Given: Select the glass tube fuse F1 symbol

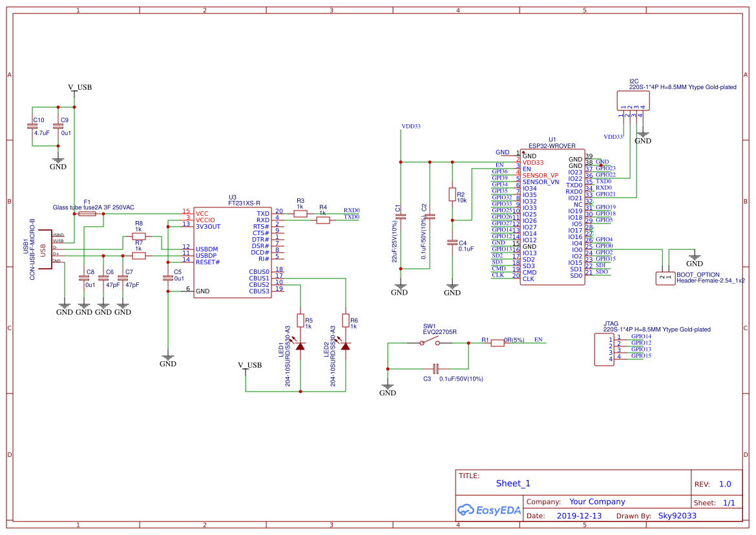Looking at the screenshot, I should pyautogui.click(x=87, y=213).
